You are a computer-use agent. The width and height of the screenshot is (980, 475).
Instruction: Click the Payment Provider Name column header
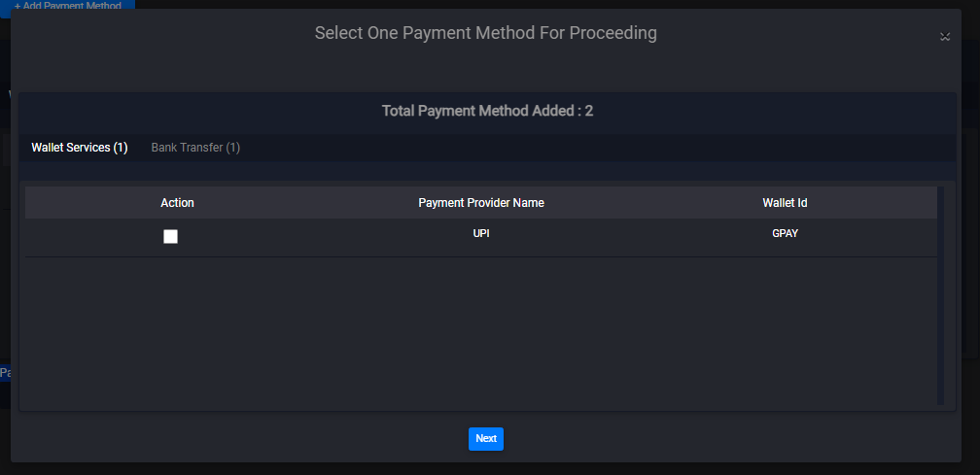point(481,203)
